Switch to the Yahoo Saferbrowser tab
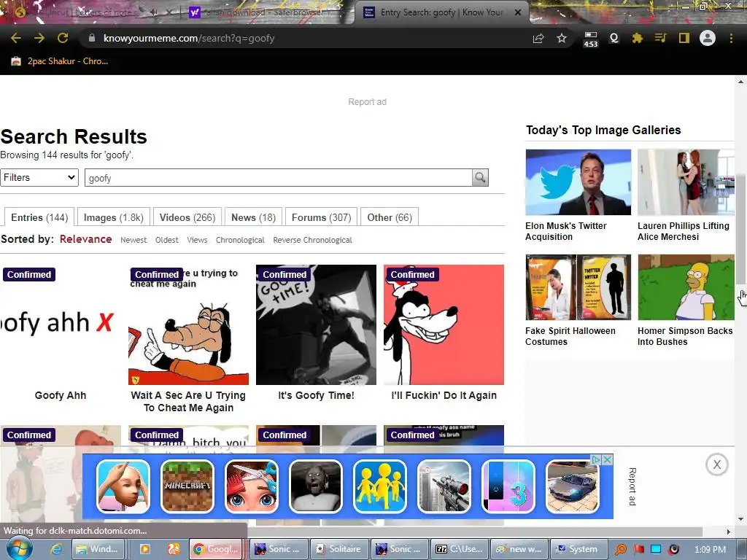Image resolution: width=747 pixels, height=560 pixels. (x=267, y=12)
